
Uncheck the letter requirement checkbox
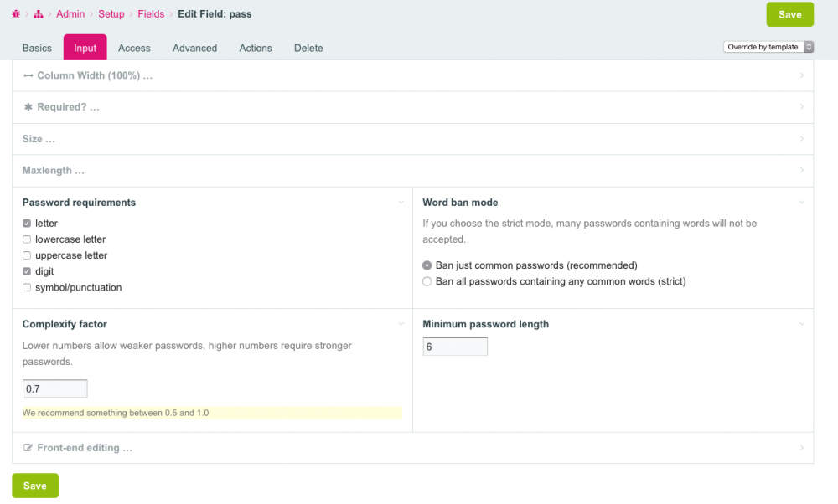tap(27, 224)
